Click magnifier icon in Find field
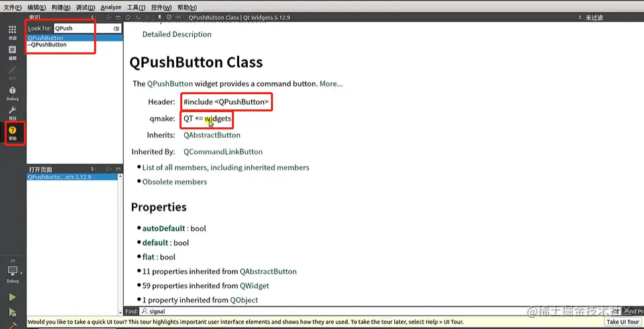Viewport: 644px width, 329px height. tap(144, 311)
